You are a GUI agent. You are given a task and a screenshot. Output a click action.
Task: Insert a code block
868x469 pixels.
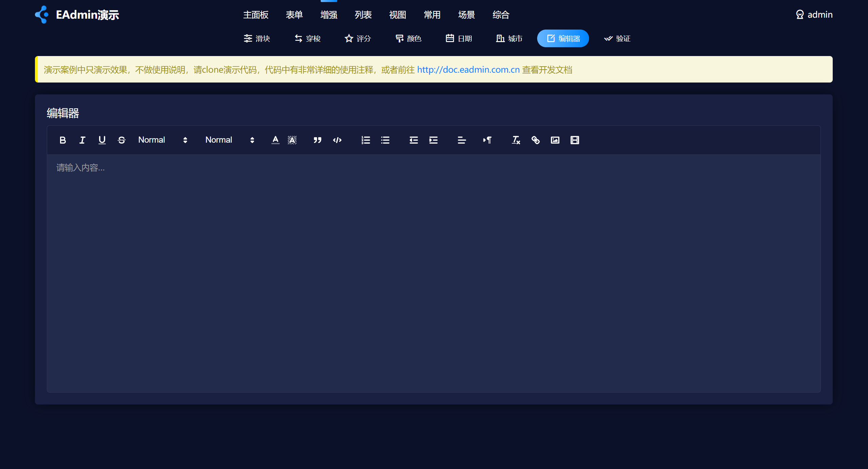pyautogui.click(x=337, y=140)
